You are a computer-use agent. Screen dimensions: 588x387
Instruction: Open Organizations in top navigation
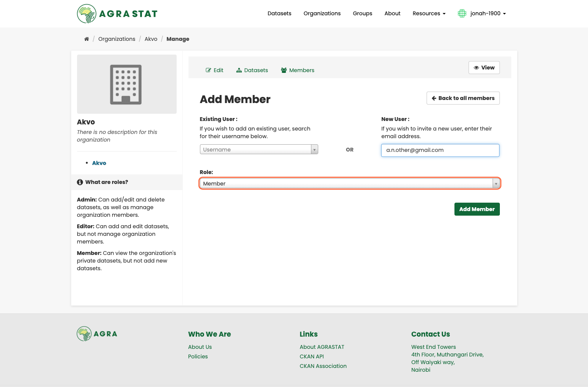[x=322, y=13]
